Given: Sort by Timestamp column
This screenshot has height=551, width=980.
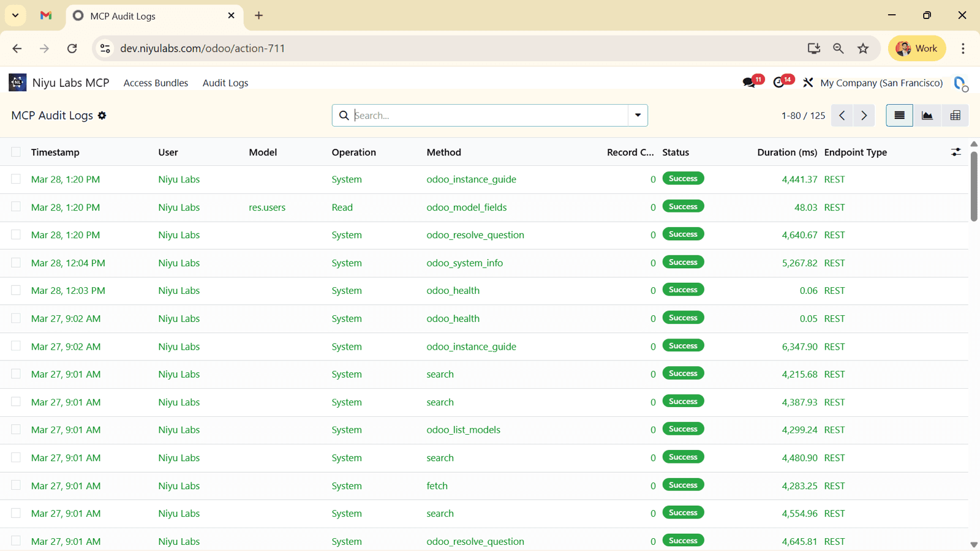Looking at the screenshot, I should click(x=55, y=152).
